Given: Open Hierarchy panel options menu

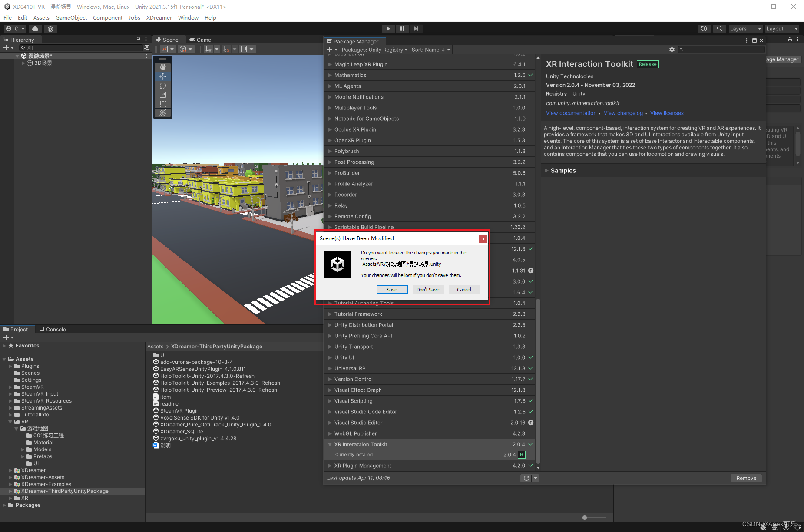Looking at the screenshot, I should 146,39.
